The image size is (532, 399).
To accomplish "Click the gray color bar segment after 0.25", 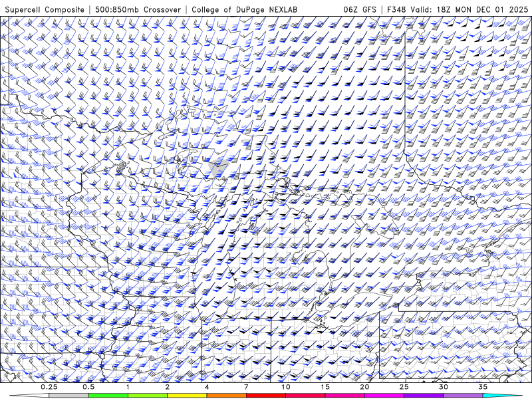I will (68, 396).
